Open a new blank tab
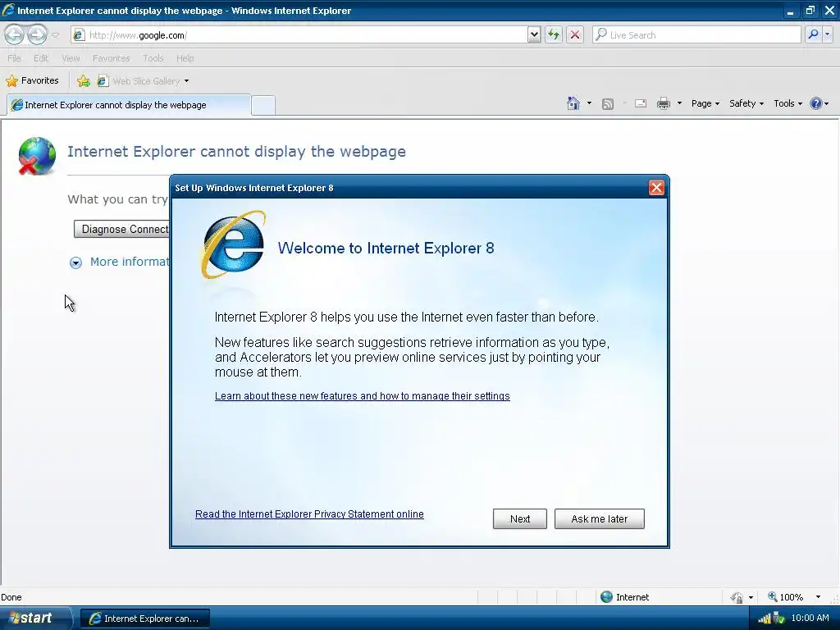840x630 pixels. [263, 105]
